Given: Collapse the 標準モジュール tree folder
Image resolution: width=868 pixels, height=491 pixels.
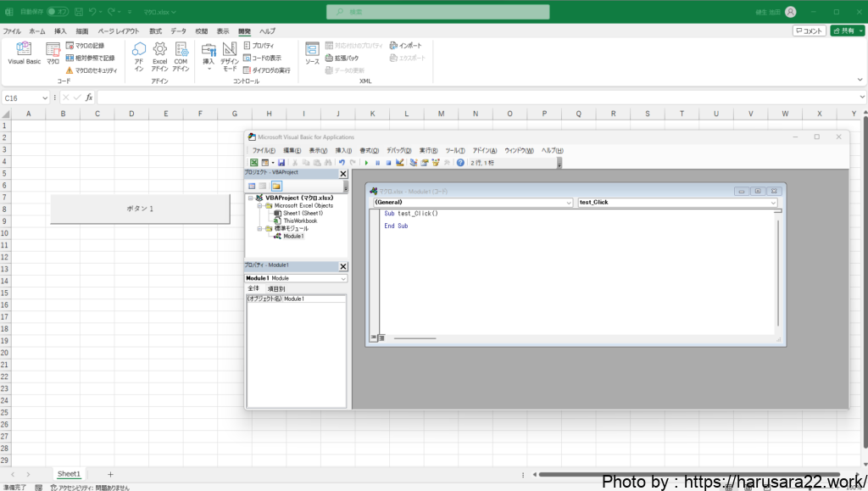Looking at the screenshot, I should tap(260, 229).
